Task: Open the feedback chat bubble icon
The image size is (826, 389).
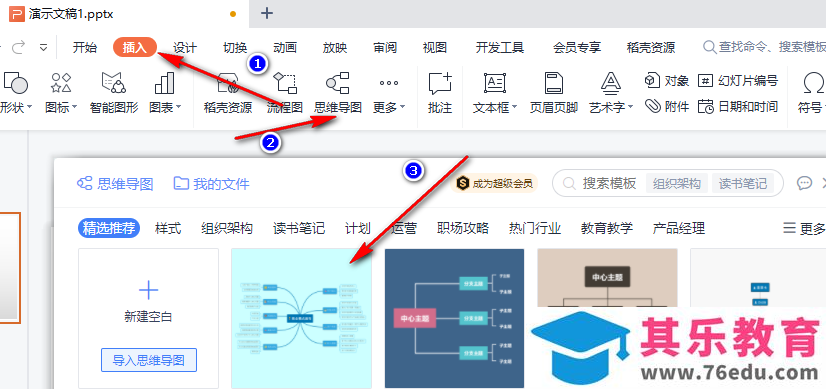Action: (x=804, y=183)
